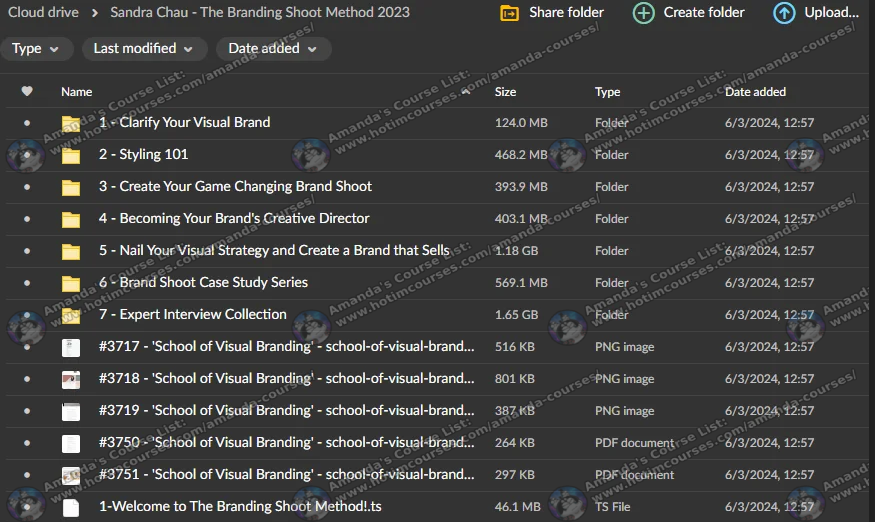Click the #3718 PNG image thumbnail
Screen dimensions: 875x522
click(71, 379)
